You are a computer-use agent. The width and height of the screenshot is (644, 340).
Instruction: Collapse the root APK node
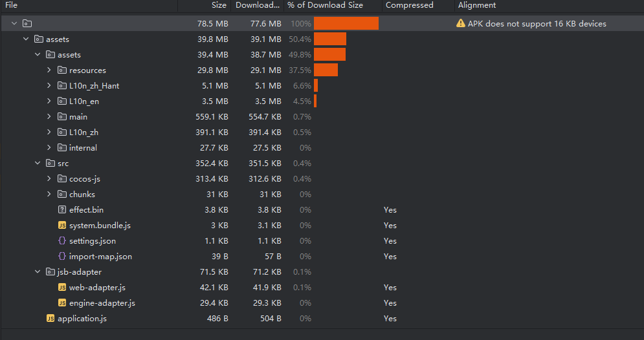click(x=14, y=24)
